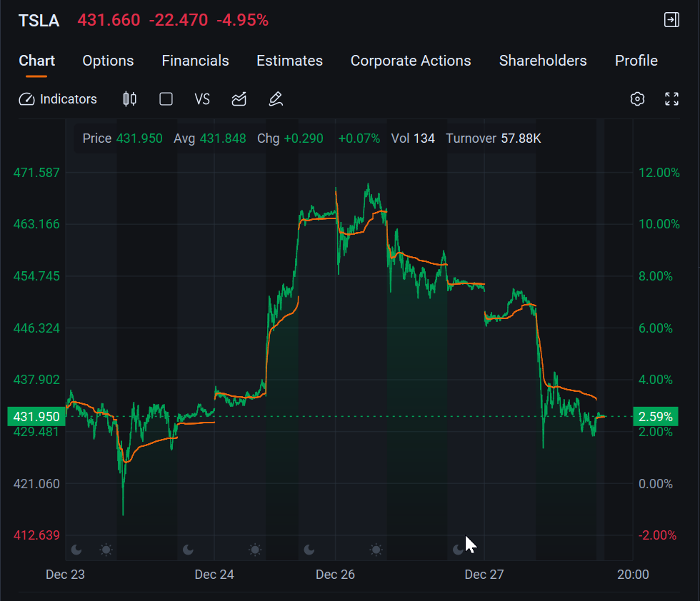
Task: Click the TSLA ticker symbol
Action: (39, 21)
